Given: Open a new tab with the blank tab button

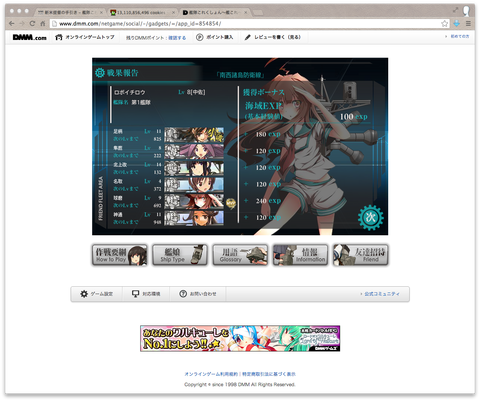Looking at the screenshot, I should click(x=258, y=12).
